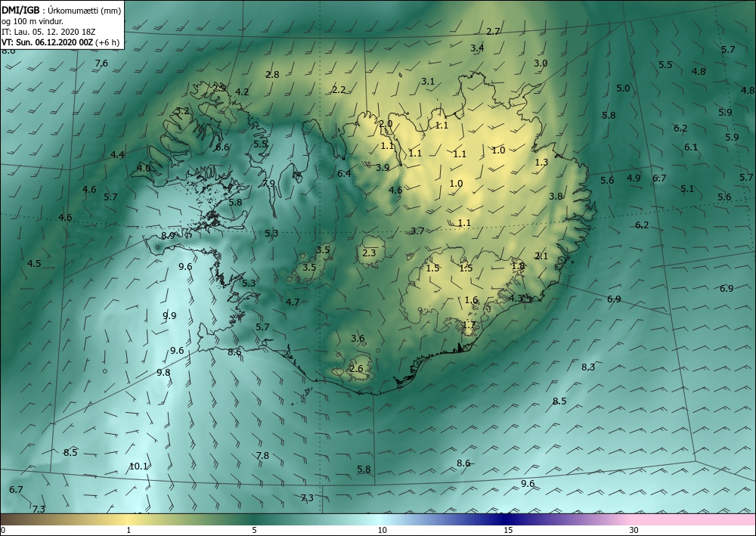Click the '10' tick label on color scale

click(382, 530)
